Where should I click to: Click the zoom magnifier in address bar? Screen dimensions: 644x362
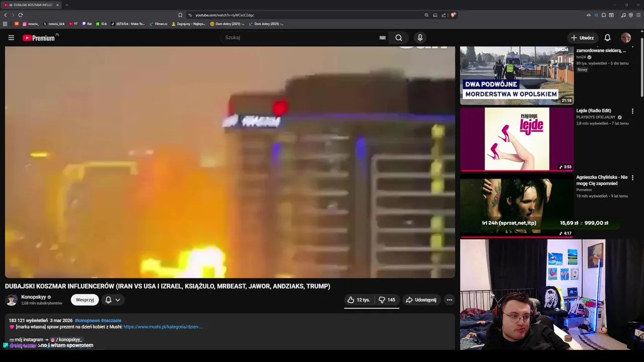(427, 15)
